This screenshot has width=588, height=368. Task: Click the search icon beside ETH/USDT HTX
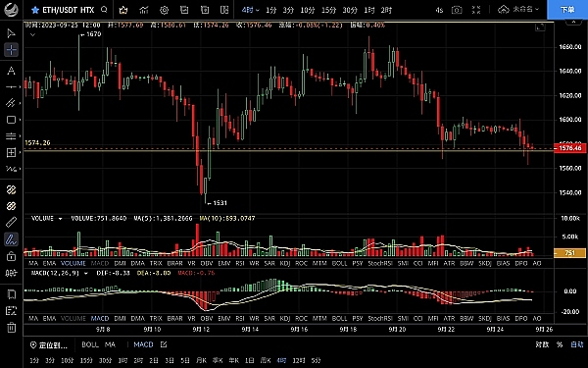104,10
